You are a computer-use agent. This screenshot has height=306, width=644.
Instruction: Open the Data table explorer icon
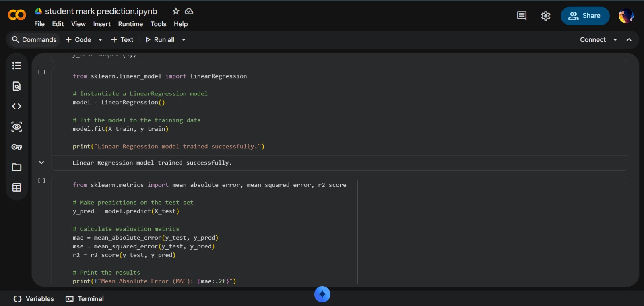pos(17,188)
